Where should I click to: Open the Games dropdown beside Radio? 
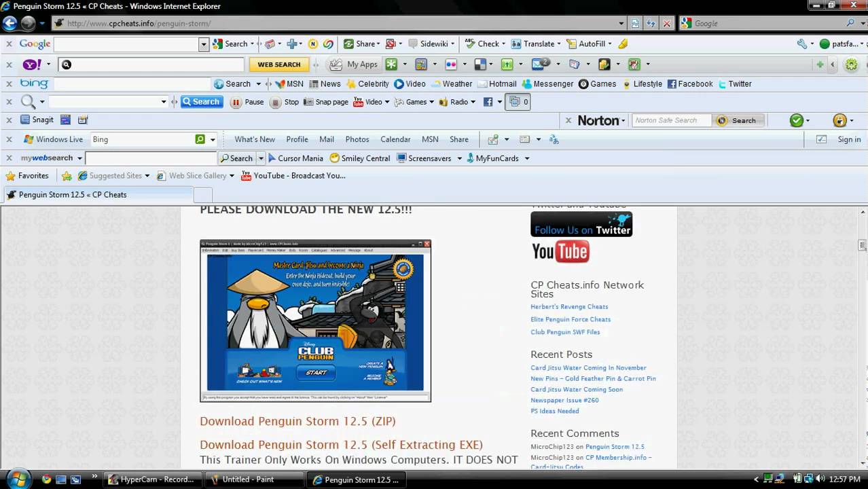point(432,102)
